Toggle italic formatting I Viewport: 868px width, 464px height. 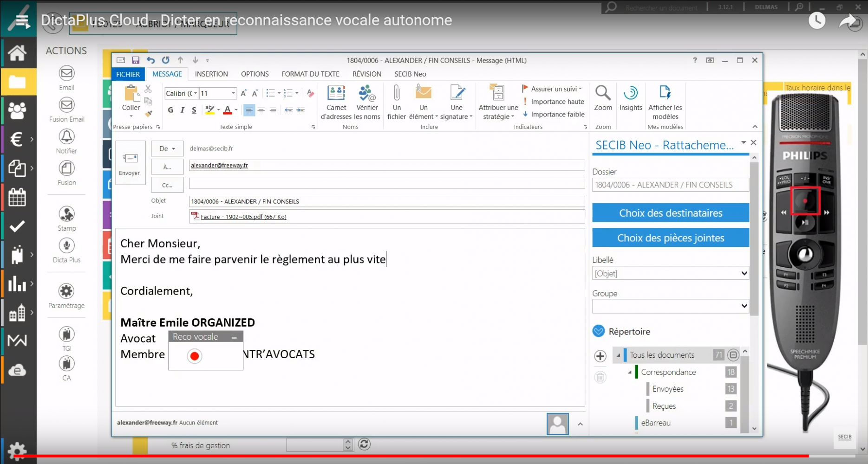tap(182, 110)
